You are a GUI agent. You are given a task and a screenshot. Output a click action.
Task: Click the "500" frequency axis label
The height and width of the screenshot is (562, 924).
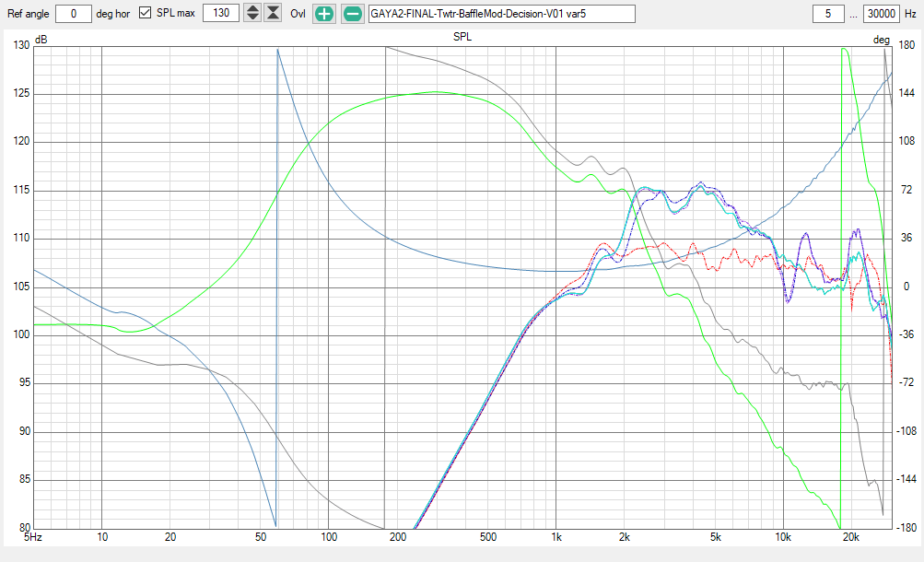pos(488,537)
